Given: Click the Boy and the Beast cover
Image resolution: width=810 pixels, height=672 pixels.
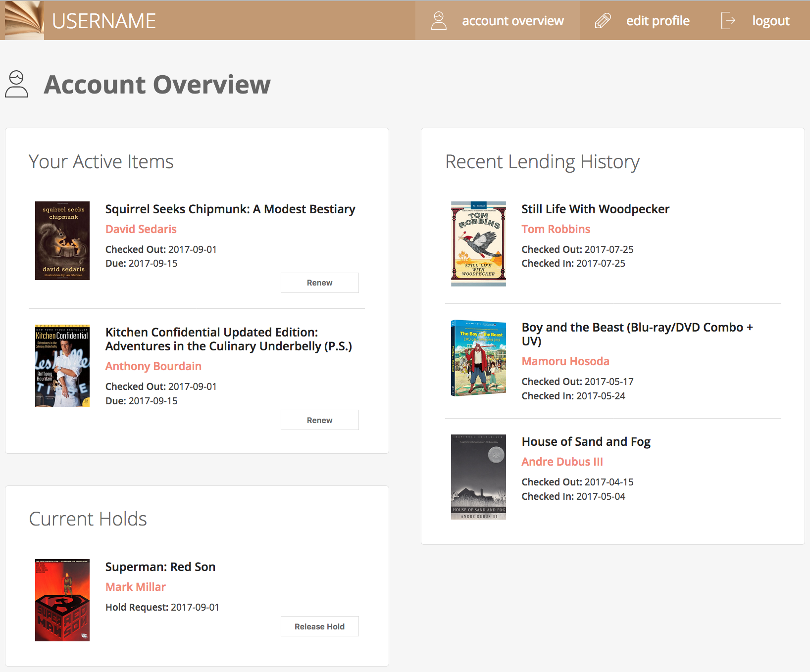Looking at the screenshot, I should [478, 358].
